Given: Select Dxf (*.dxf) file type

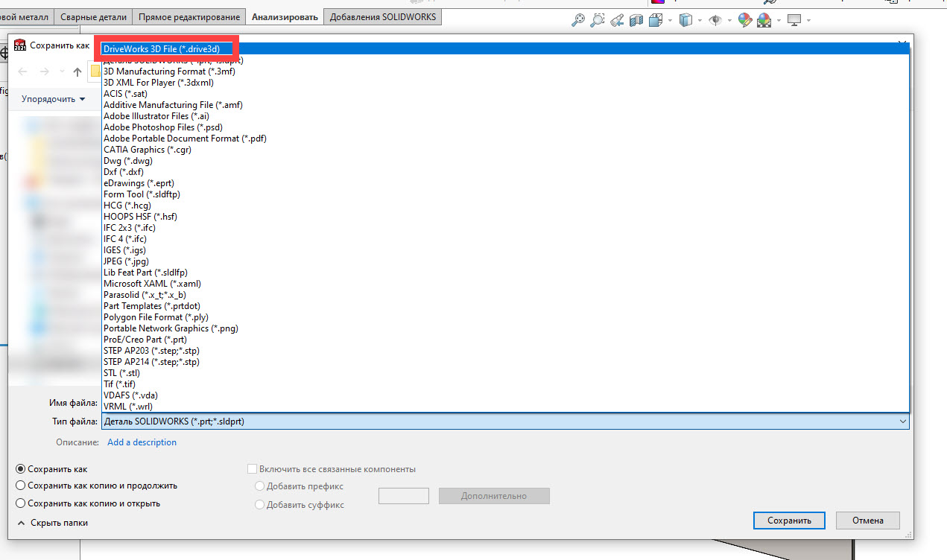Looking at the screenshot, I should [505, 172].
